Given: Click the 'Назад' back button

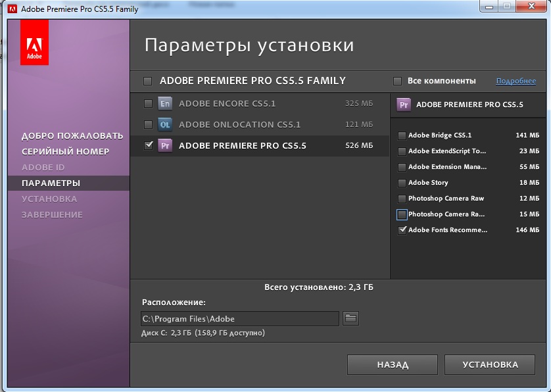Looking at the screenshot, I should click(393, 364).
